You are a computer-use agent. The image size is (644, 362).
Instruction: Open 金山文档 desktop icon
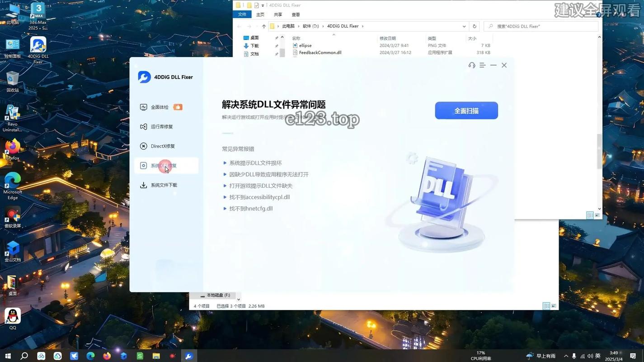pos(13,251)
